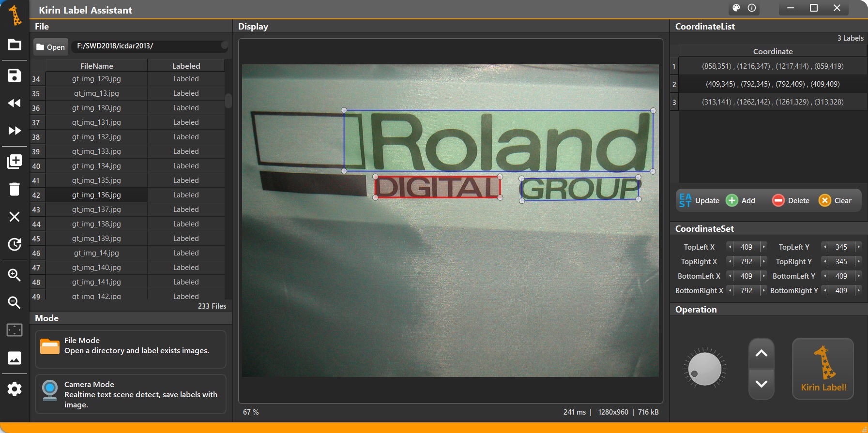This screenshot has height=433, width=868.
Task: Click the blue GROUP label box in image
Action: tap(580, 189)
